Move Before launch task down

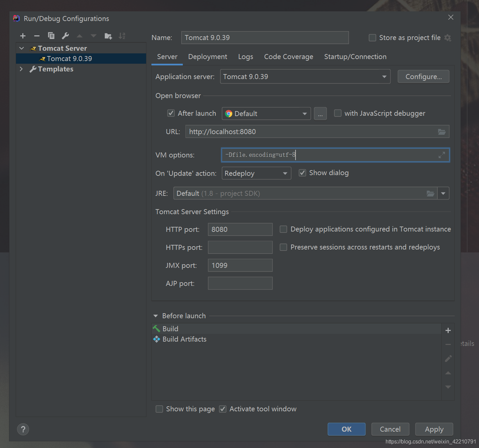click(448, 387)
